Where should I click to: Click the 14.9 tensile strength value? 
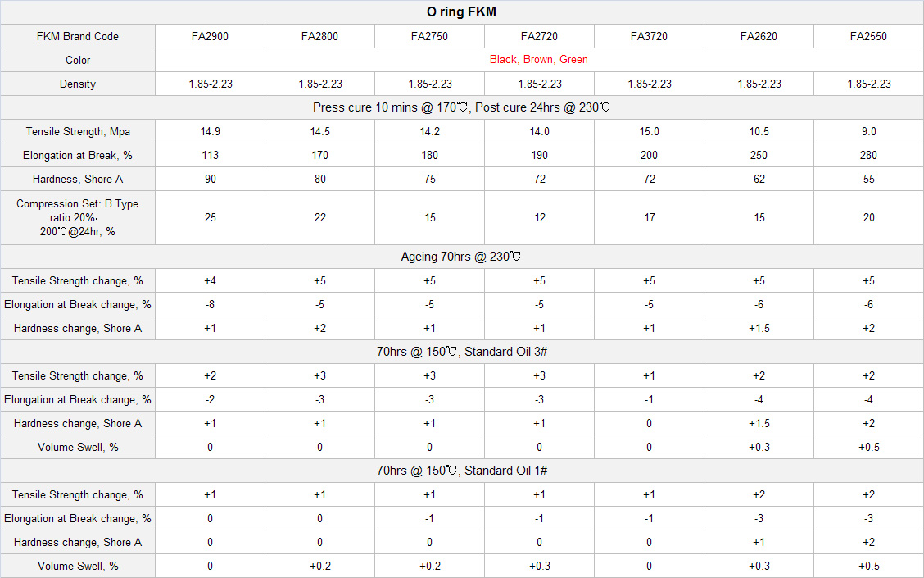point(210,131)
